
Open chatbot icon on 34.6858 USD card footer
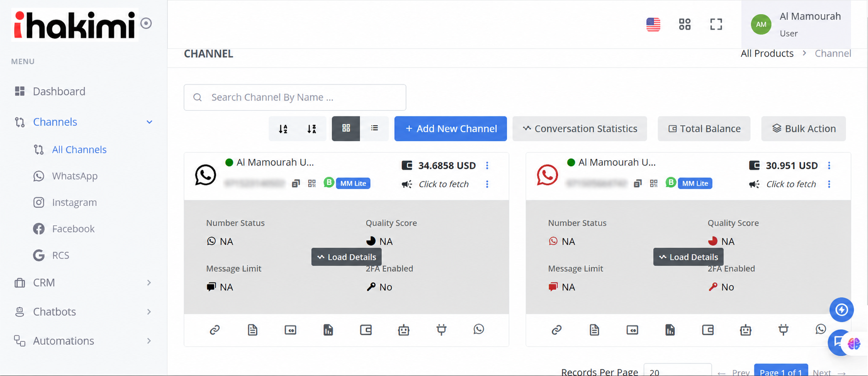404,330
